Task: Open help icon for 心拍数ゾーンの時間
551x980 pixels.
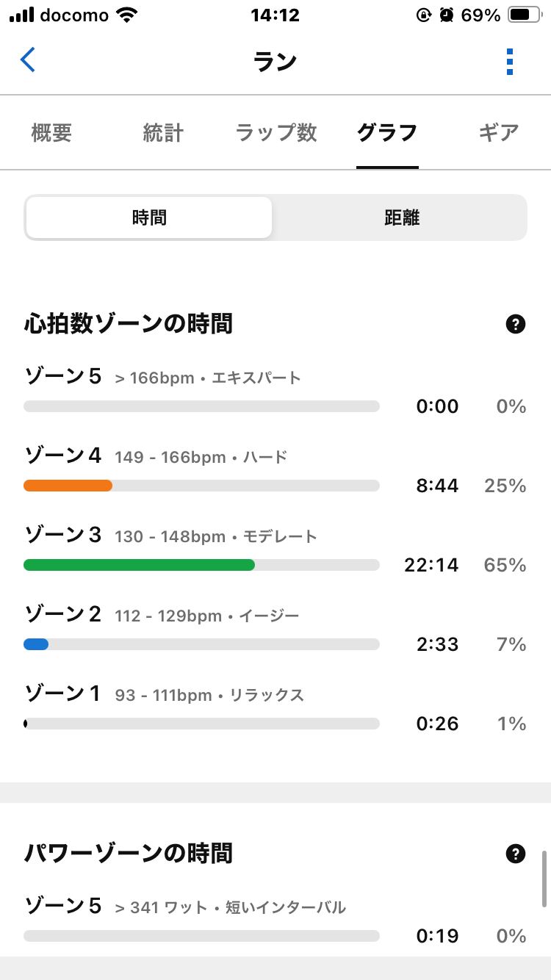Action: click(516, 324)
